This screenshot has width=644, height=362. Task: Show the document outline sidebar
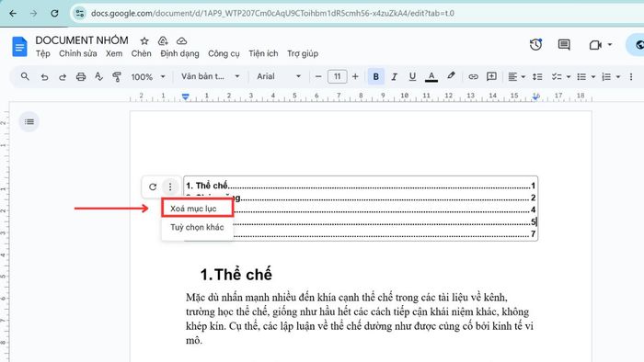(x=29, y=122)
